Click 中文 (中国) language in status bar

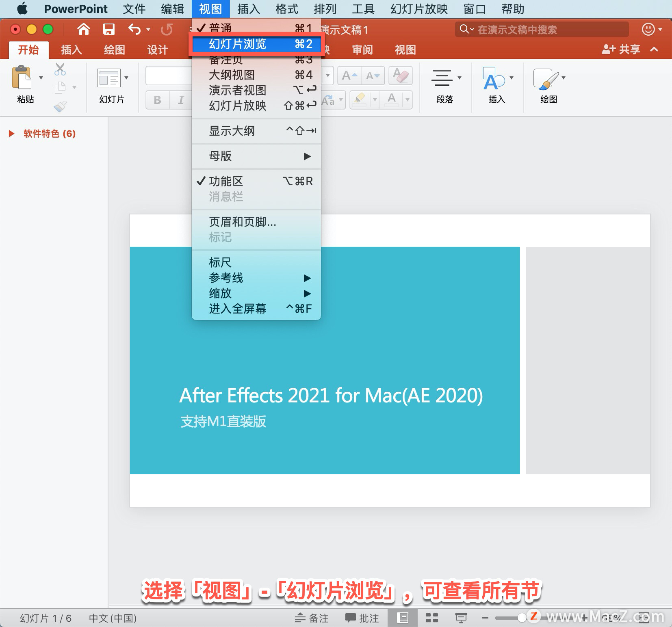tap(113, 618)
